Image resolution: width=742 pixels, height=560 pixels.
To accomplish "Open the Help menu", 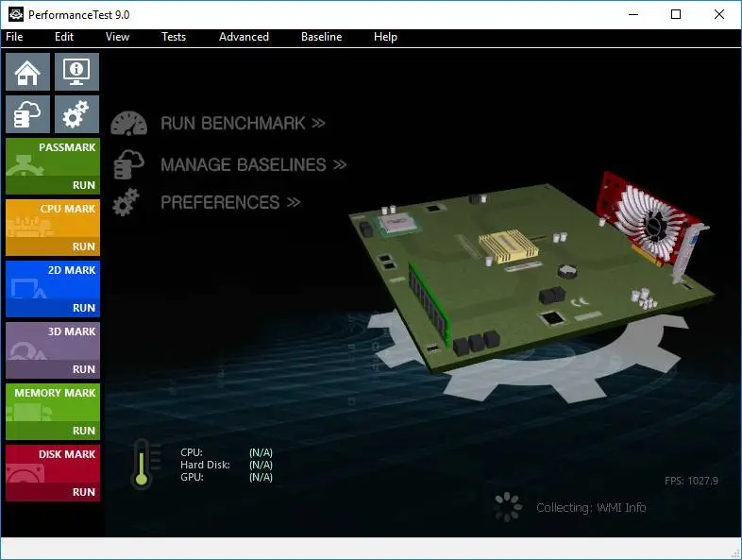I will click(385, 37).
